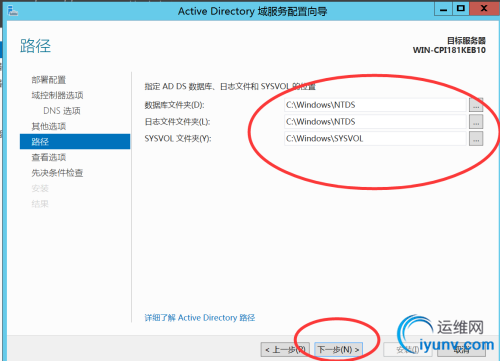Close the wizard with X button

click(x=484, y=9)
